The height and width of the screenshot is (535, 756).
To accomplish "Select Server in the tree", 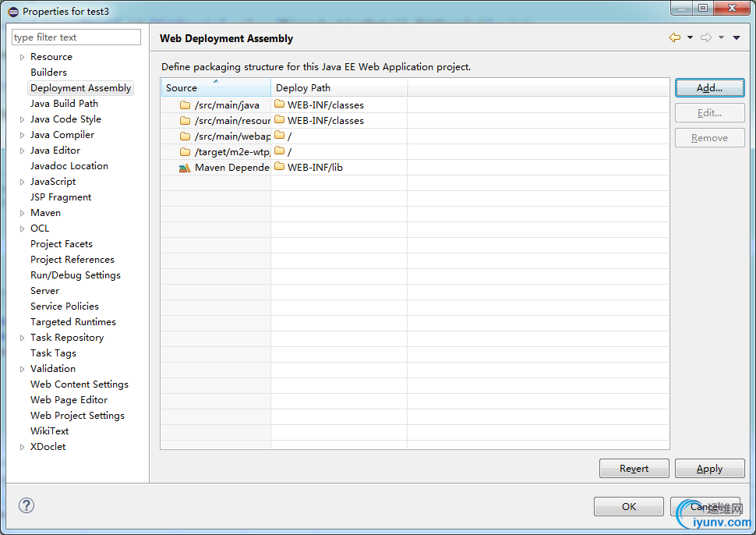I will pyautogui.click(x=45, y=290).
